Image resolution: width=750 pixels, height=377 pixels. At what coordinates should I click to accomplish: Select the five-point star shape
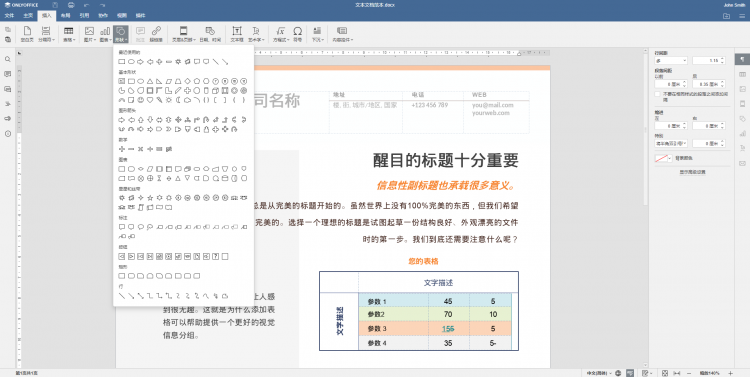click(150, 198)
